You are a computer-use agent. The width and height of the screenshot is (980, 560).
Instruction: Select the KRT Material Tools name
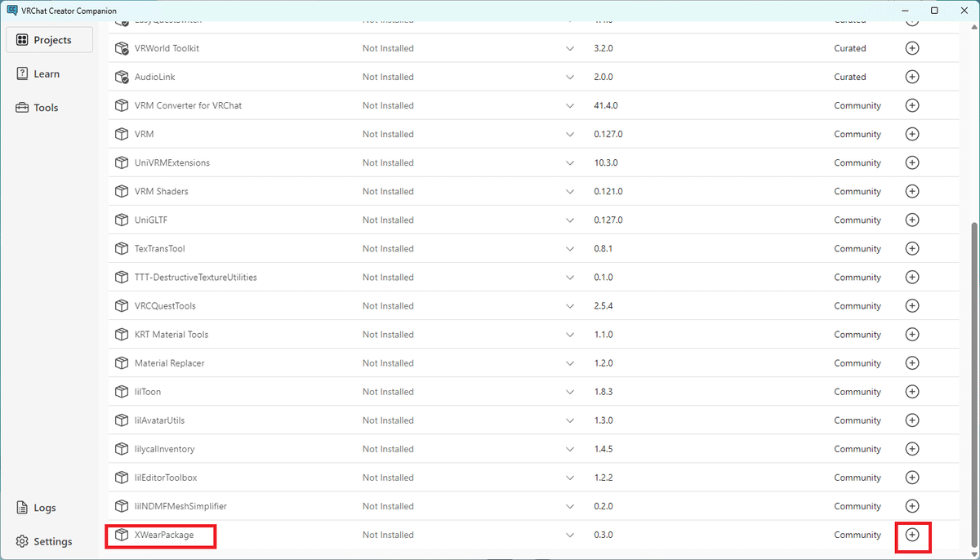click(x=171, y=334)
